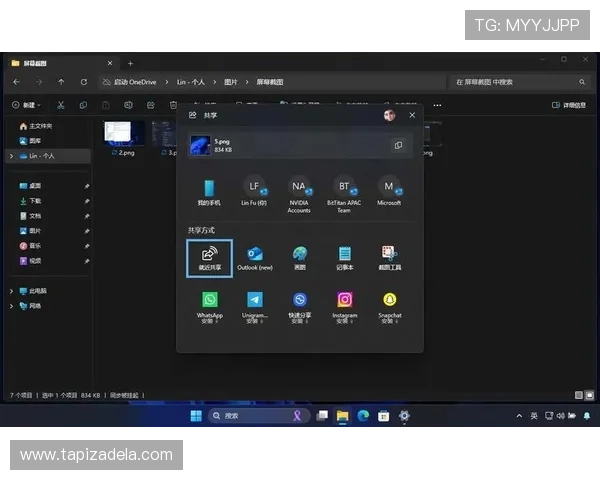Viewport: 600px width, 480px height.
Task: Open with Snipping Tool (截图工具)
Action: click(x=390, y=255)
